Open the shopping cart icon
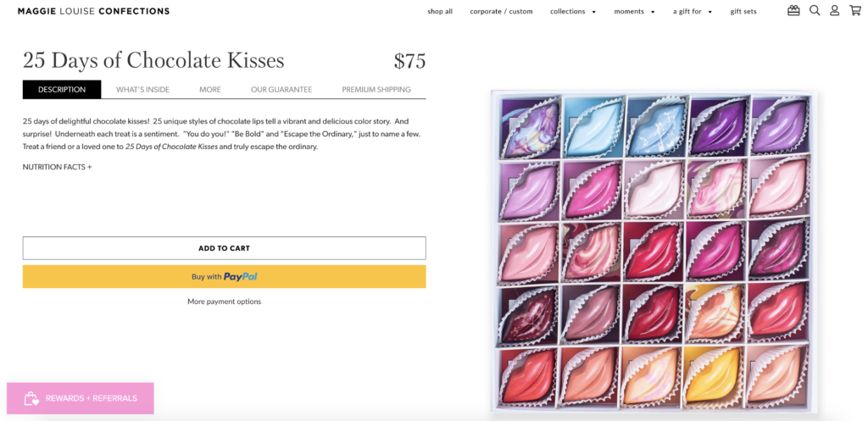Image resolution: width=868 pixels, height=421 pixels. [854, 11]
